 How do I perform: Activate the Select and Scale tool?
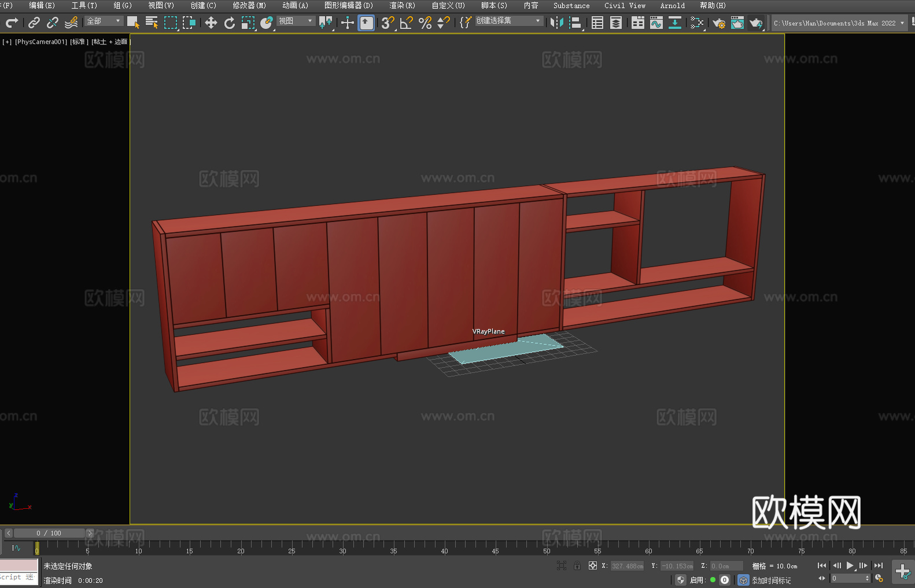pos(248,23)
